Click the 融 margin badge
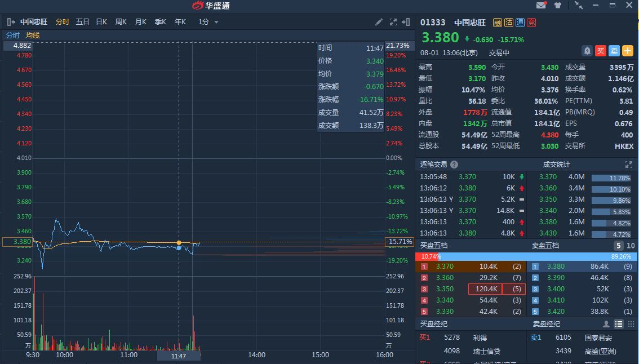This screenshot has height=364, width=639. (498, 23)
